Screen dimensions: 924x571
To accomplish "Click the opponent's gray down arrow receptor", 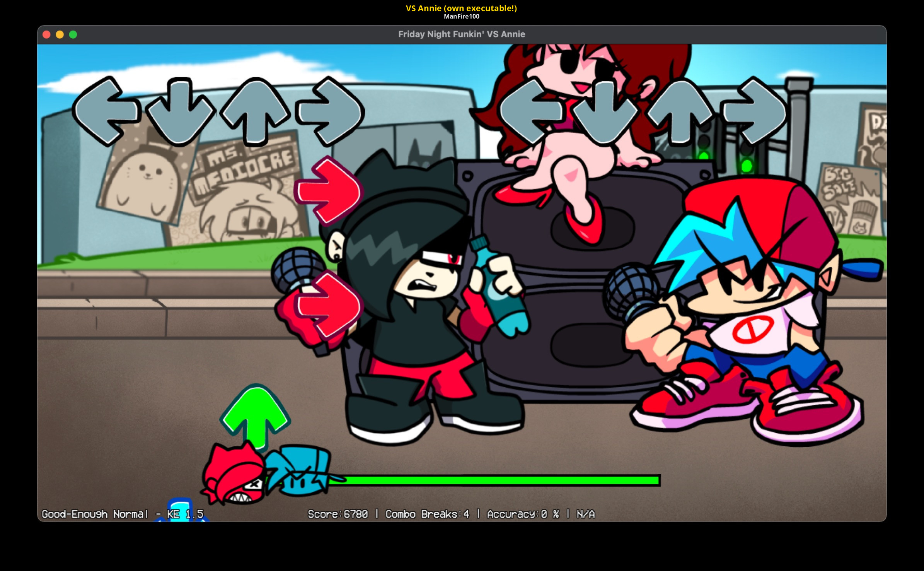I will coord(180,112).
